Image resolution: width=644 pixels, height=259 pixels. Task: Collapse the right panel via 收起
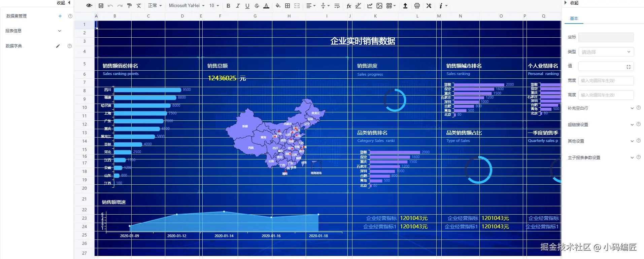click(x=571, y=3)
